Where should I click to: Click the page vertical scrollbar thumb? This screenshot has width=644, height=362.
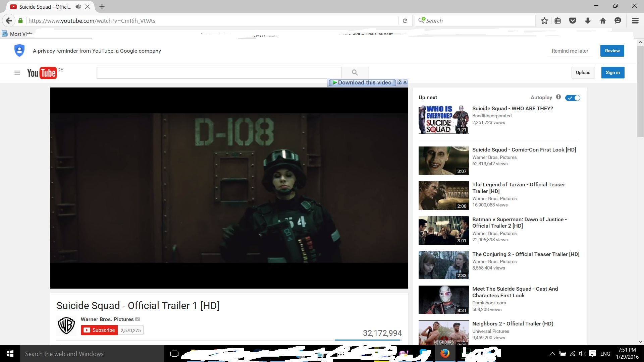640,91
